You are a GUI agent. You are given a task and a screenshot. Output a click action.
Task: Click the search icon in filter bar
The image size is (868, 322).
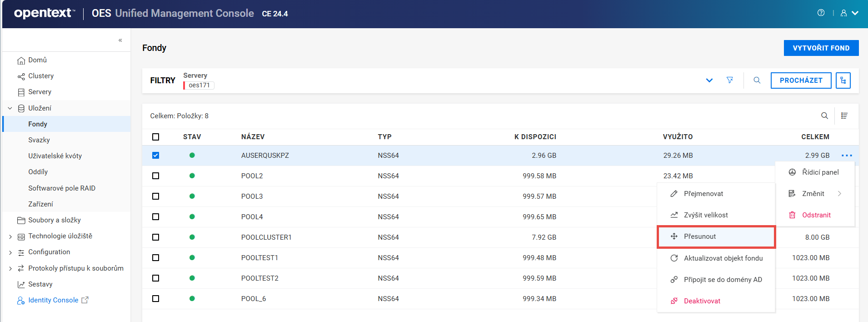[757, 80]
